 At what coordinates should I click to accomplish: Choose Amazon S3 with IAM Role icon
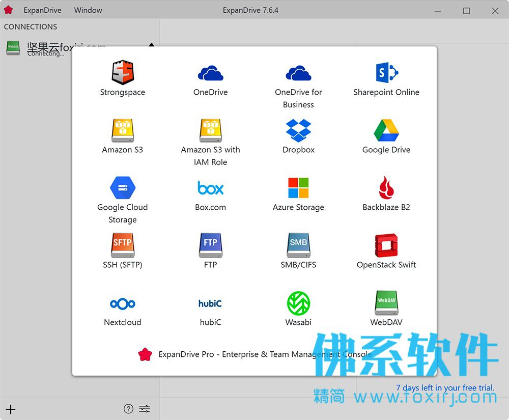tap(210, 130)
